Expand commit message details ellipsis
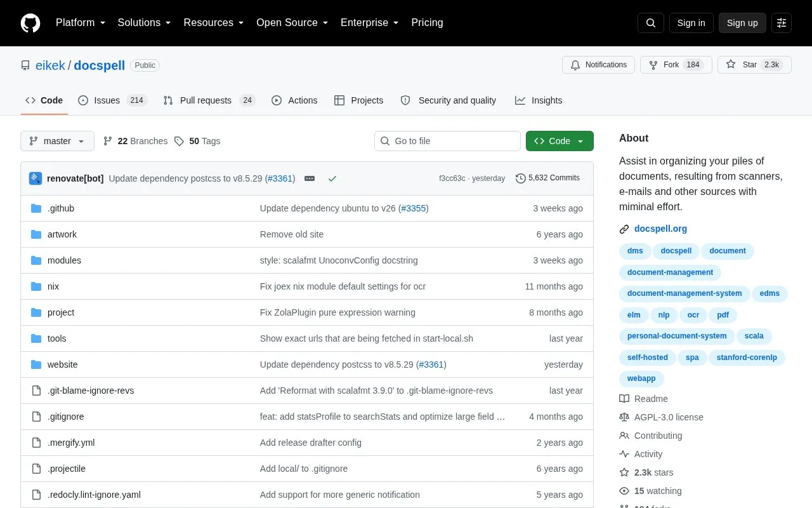 tap(310, 178)
